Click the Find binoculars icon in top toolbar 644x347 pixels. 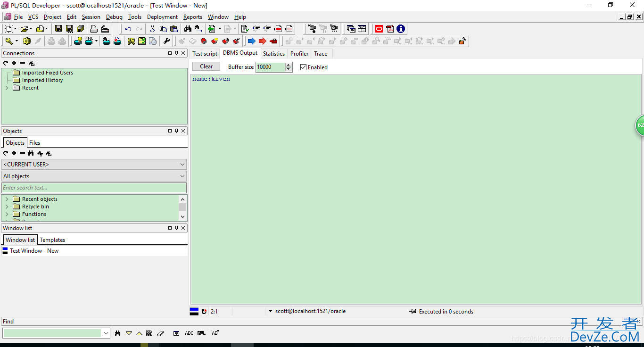(188, 29)
